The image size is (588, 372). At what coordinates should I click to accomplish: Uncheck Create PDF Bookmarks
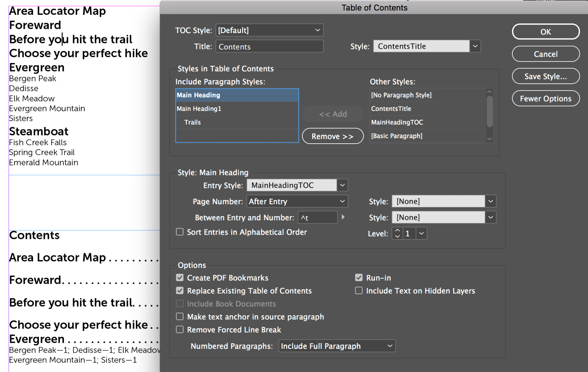180,278
